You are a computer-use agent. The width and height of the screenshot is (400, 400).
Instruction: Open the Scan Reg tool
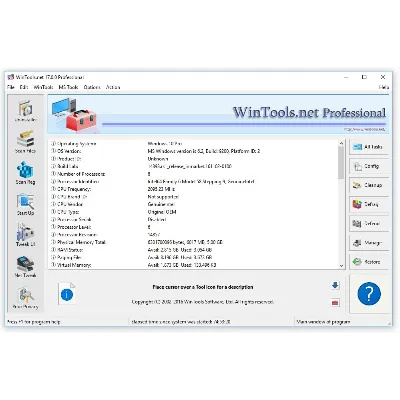[26, 173]
